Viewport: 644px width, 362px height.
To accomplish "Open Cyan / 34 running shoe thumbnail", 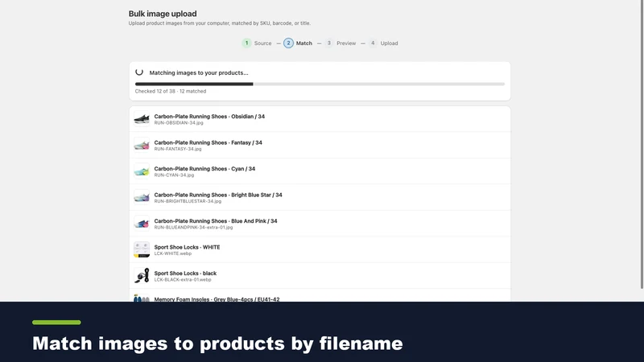I will click(142, 171).
